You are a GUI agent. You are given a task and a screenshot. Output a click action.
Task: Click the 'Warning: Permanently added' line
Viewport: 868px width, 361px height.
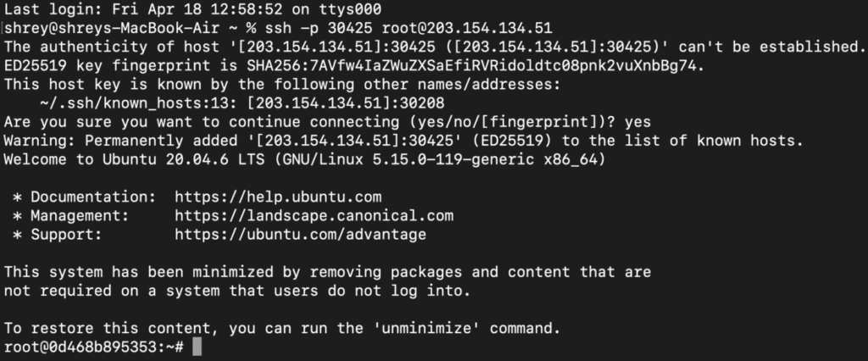403,141
